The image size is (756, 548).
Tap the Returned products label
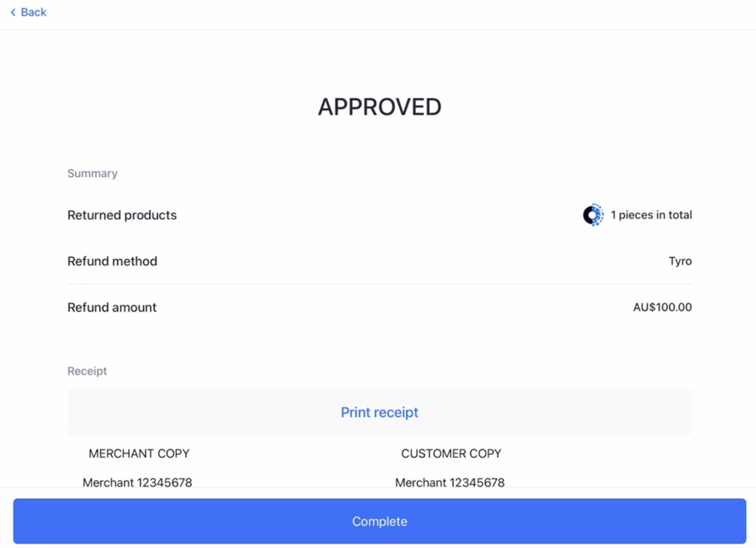(122, 215)
